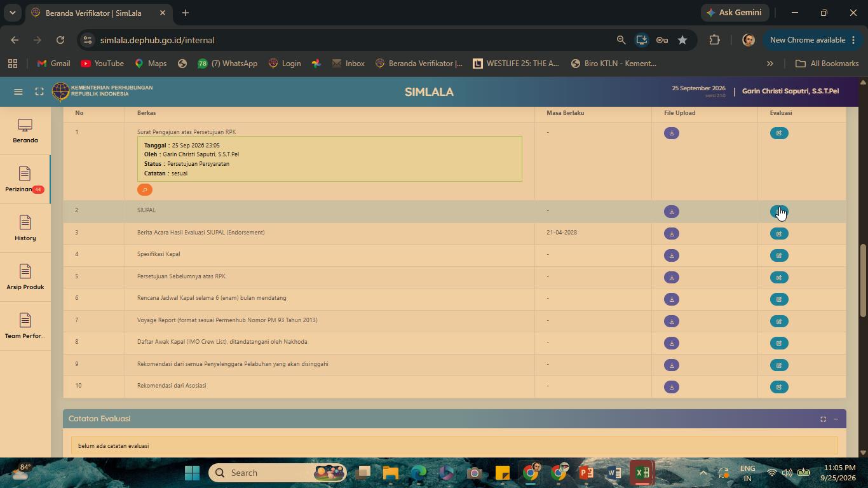Expand hidden bookmarks chevron

[x=770, y=64]
